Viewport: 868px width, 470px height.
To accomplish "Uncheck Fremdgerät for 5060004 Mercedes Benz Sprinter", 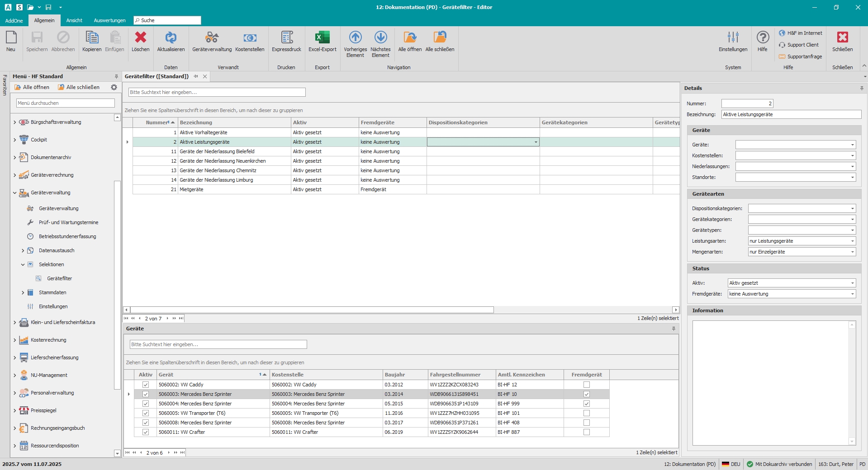I will coord(587,404).
